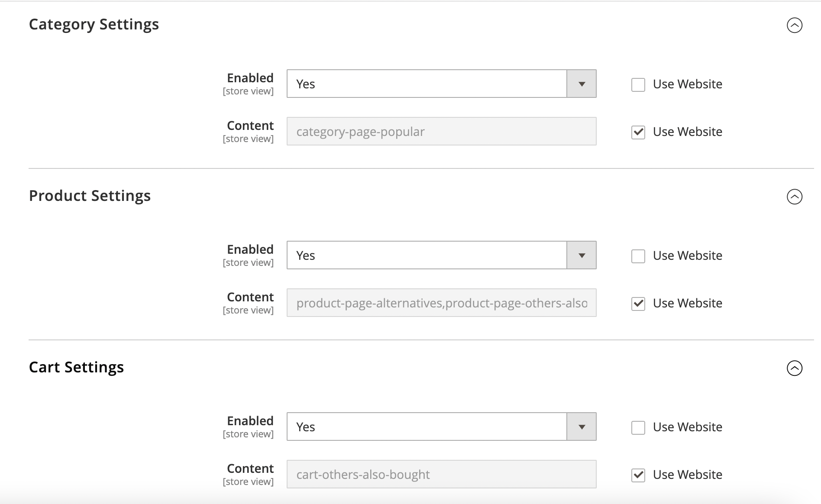Image resolution: width=821 pixels, height=504 pixels.
Task: Click the Cart Settings section heading
Action: point(76,367)
